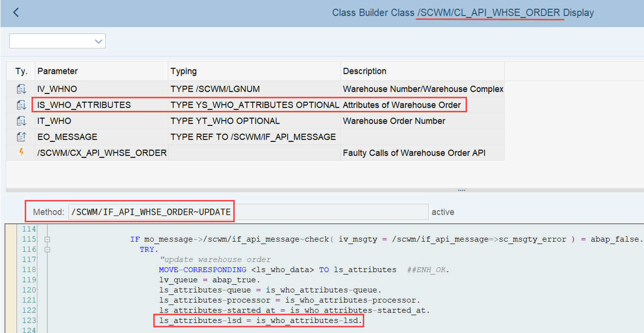Select the /SCWM/CX_API_WHSE_ORDER exception cell
This screenshot has height=333, width=644.
[101, 153]
